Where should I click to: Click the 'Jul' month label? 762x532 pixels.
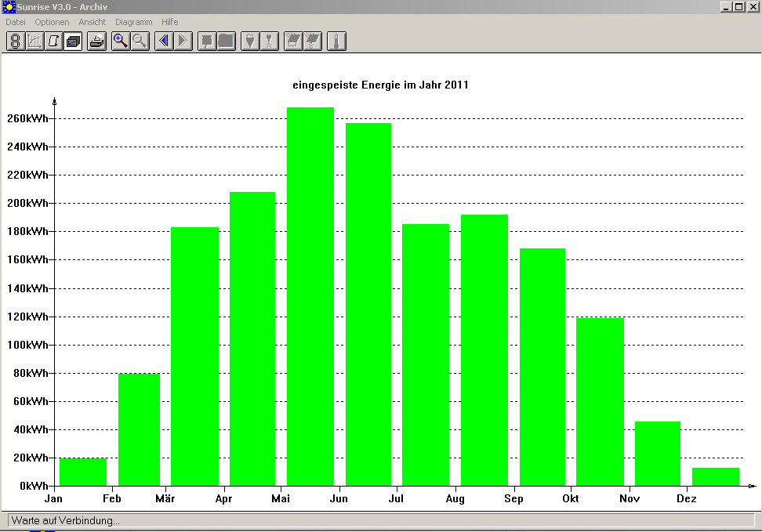396,498
